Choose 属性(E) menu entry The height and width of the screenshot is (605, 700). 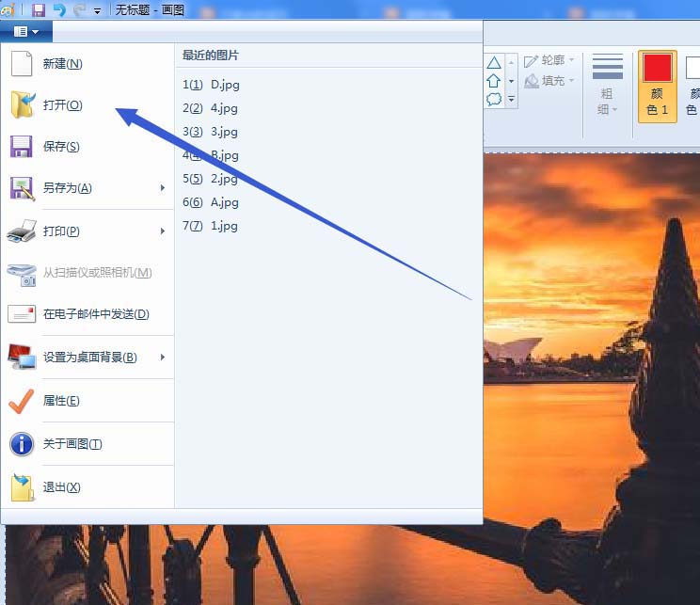pos(89,401)
